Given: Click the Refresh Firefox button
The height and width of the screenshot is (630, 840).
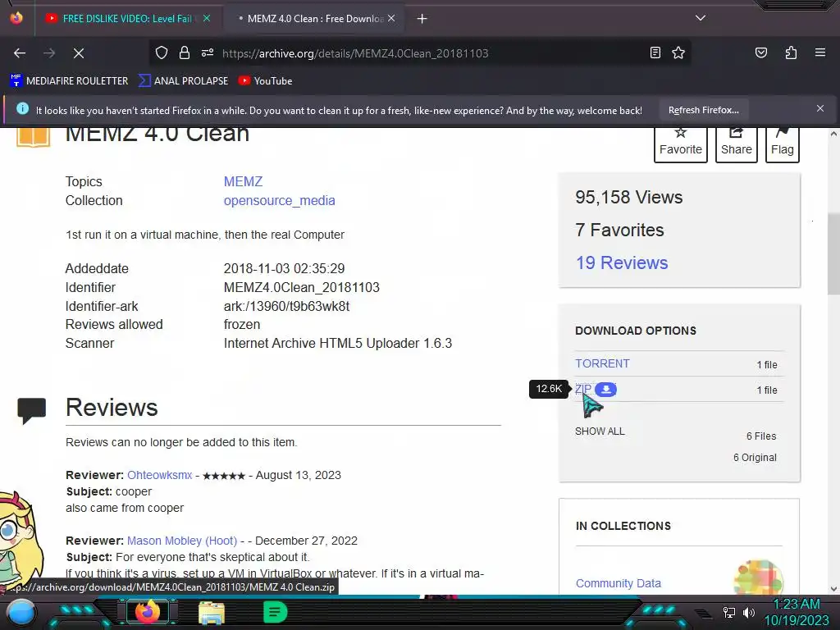Looking at the screenshot, I should pyautogui.click(x=703, y=111).
